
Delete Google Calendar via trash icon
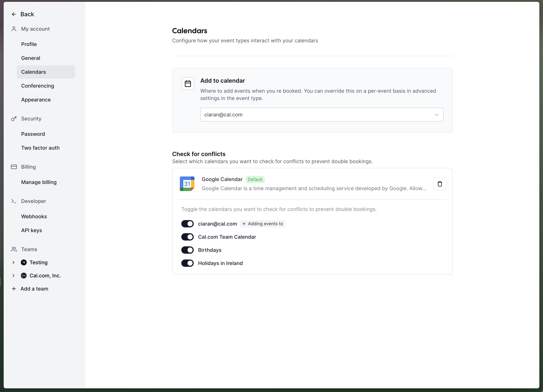pyautogui.click(x=440, y=184)
